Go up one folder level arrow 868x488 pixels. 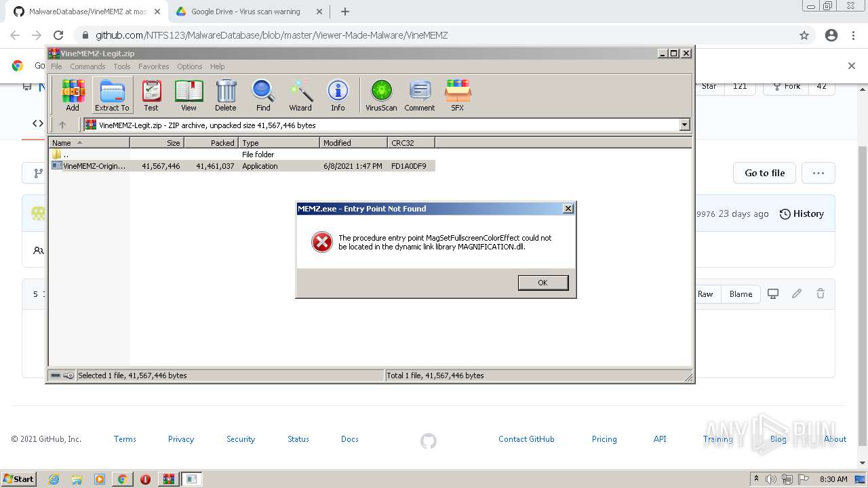tap(62, 125)
